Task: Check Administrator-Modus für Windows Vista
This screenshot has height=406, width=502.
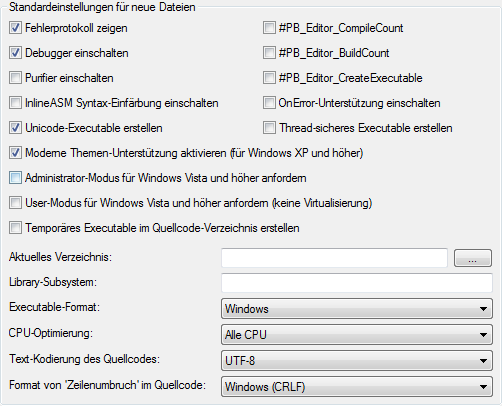Action: coord(15,178)
